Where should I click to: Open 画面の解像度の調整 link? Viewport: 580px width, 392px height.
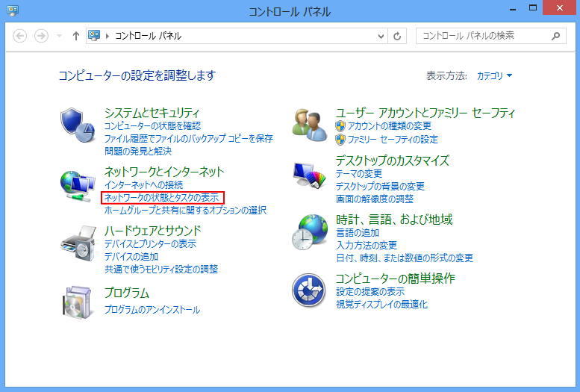[375, 199]
